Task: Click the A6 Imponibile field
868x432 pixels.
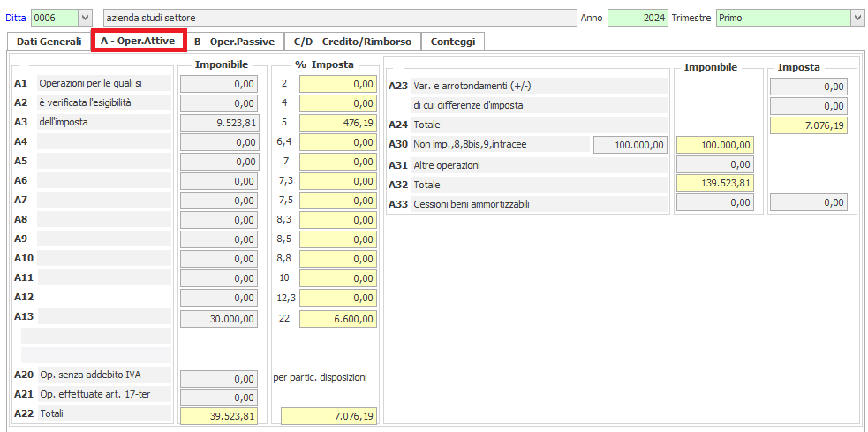Action: coord(219,181)
